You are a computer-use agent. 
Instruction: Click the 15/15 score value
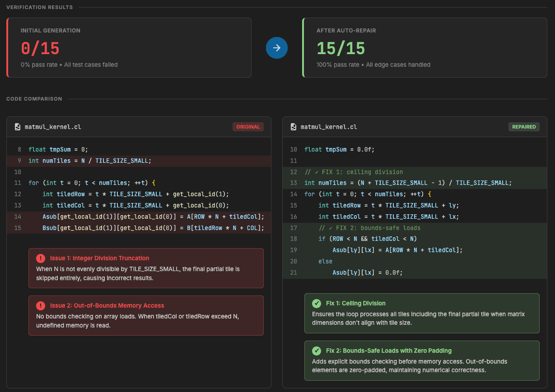coord(341,48)
